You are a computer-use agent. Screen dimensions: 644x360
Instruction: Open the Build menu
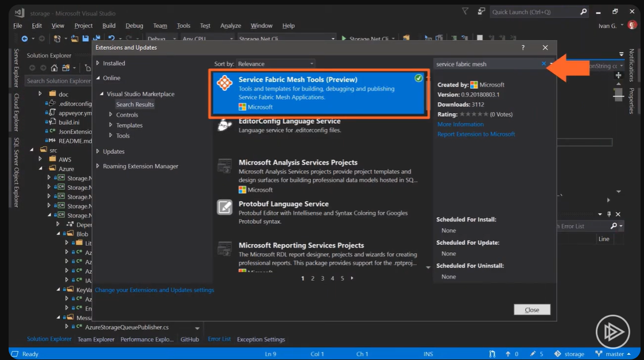[109, 25]
